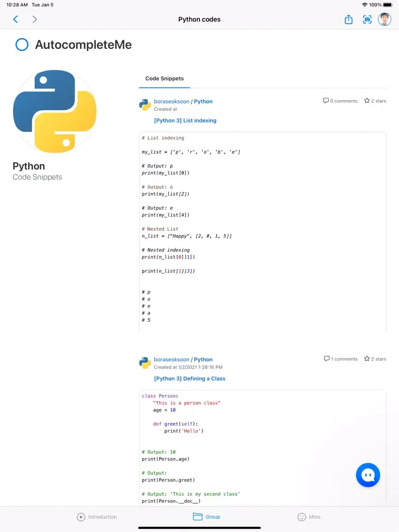Viewport: 399px width, 532px height.
Task: Open Python link on List indexing post
Action: (x=203, y=102)
